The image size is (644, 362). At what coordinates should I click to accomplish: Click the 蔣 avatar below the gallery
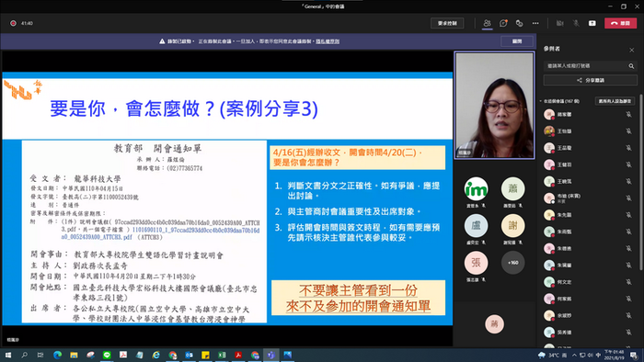(x=494, y=324)
